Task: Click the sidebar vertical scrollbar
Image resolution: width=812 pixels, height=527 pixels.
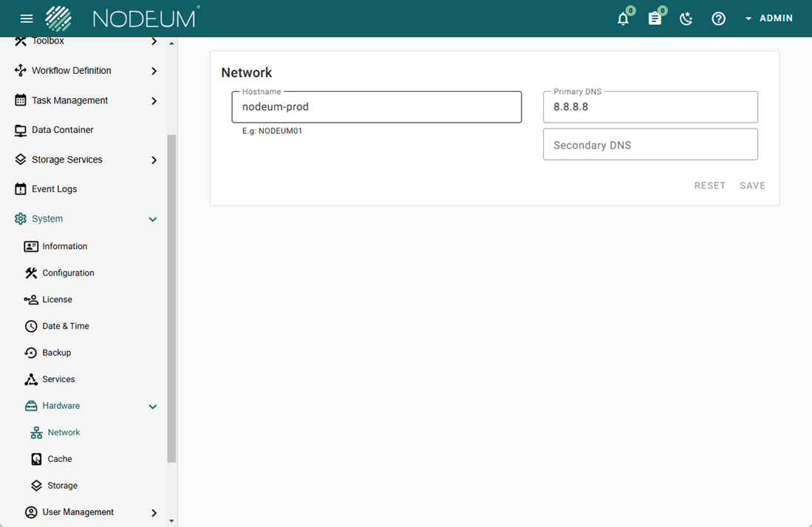Action: 171,296
